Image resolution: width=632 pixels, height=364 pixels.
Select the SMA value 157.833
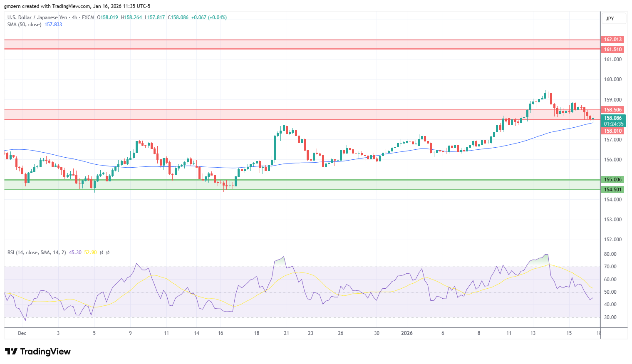coord(53,25)
